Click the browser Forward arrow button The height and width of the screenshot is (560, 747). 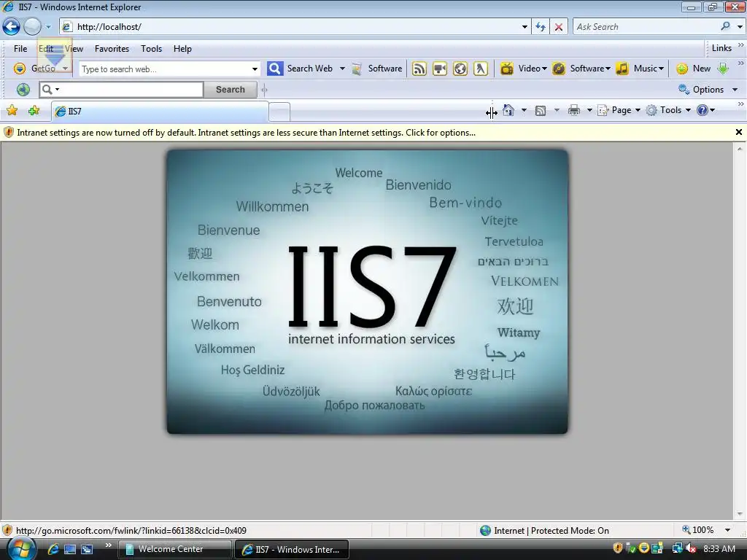point(32,27)
